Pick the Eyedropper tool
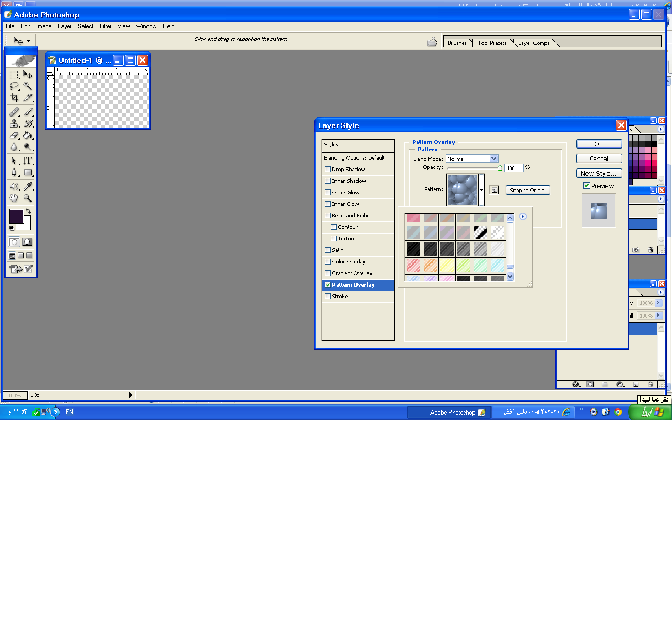Image resolution: width=672 pixels, height=644 pixels. [28, 186]
